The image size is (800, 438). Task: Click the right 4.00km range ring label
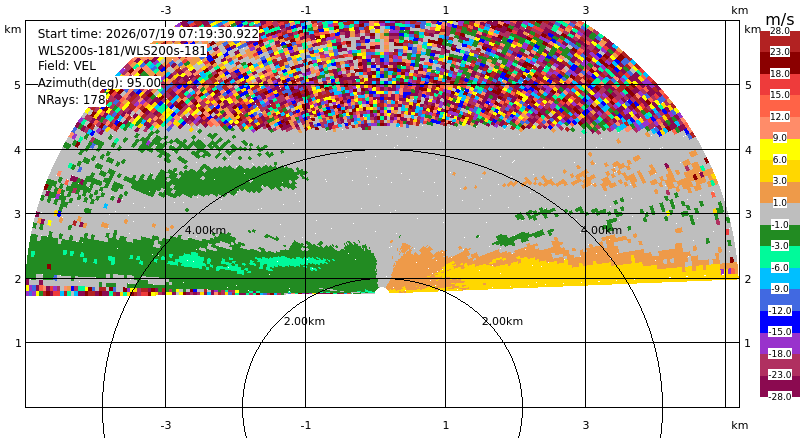pyautogui.click(x=601, y=230)
